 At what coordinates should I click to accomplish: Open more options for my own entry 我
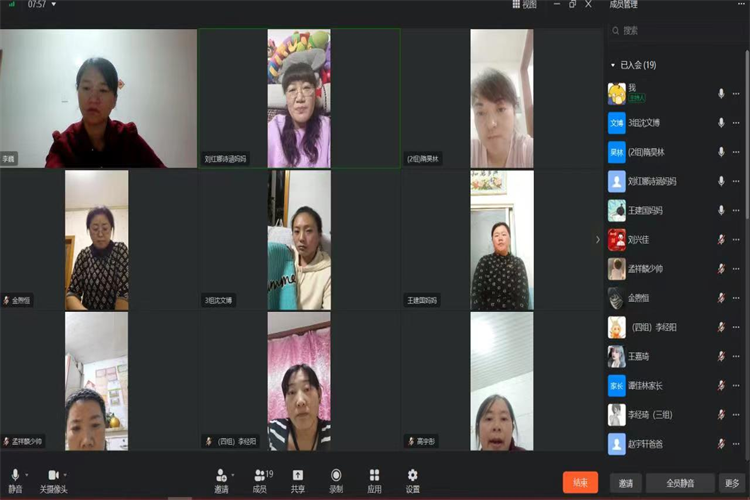(x=736, y=94)
